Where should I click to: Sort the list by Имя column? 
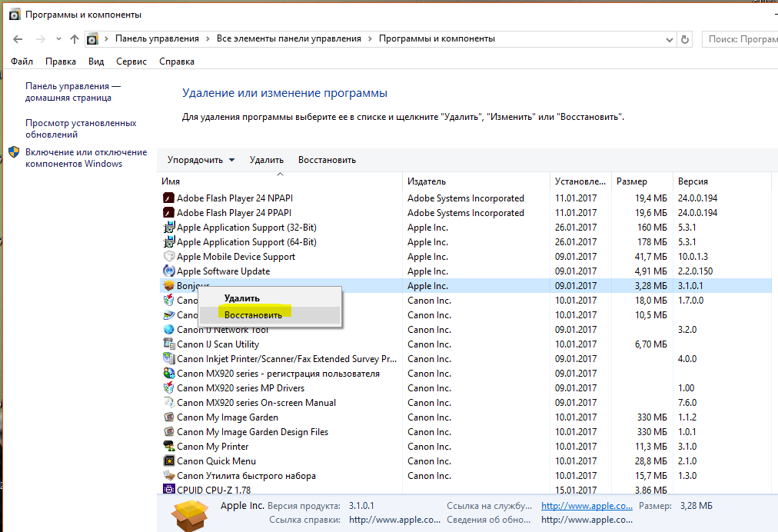(280, 181)
